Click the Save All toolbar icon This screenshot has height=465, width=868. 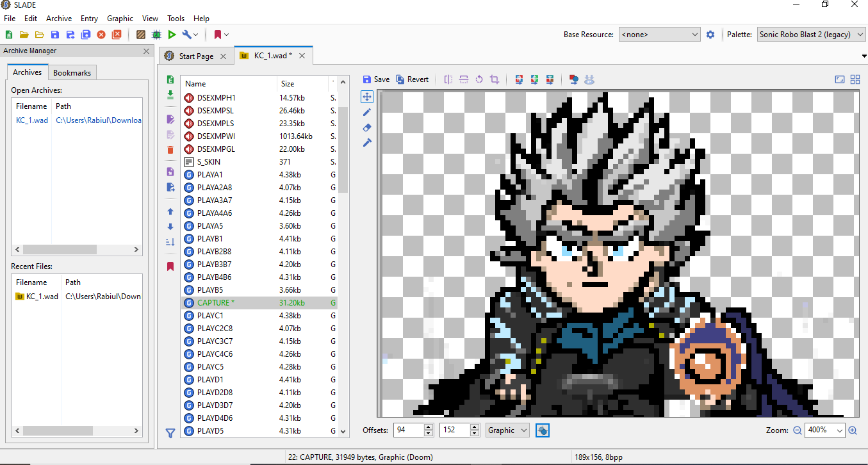click(x=85, y=35)
